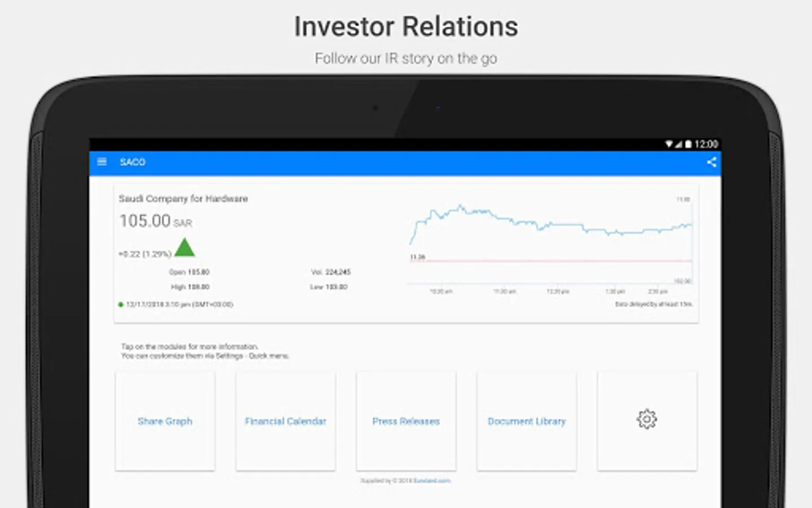The image size is (812, 508).
Task: Tap the Low price value
Action: (x=329, y=287)
